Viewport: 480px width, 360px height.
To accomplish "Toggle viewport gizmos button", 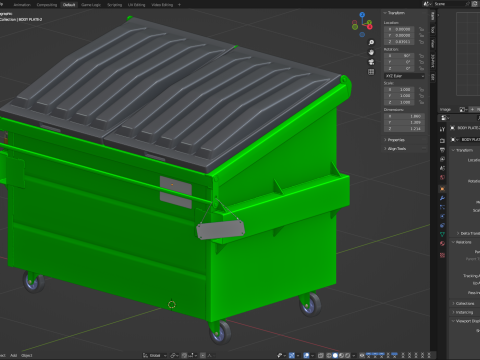I will [292, 355].
